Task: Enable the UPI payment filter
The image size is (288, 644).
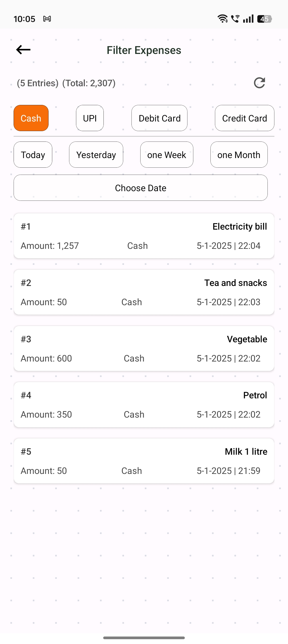Action: [90, 118]
